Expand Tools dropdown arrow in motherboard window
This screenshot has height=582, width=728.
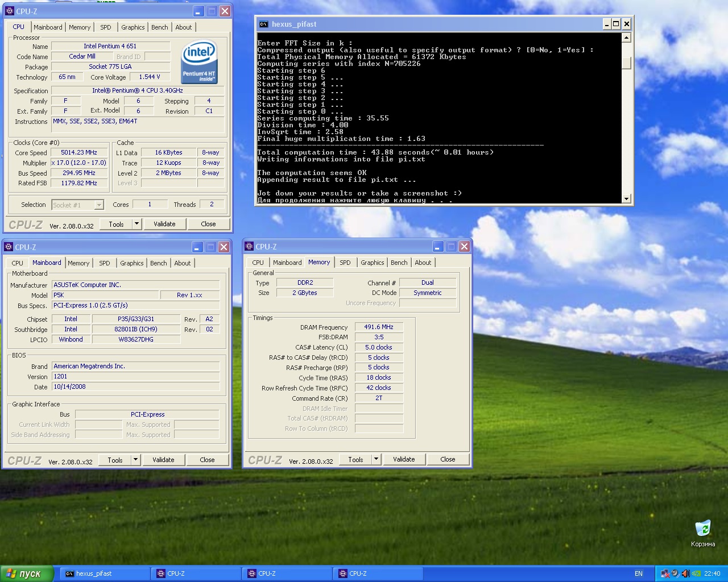135,460
